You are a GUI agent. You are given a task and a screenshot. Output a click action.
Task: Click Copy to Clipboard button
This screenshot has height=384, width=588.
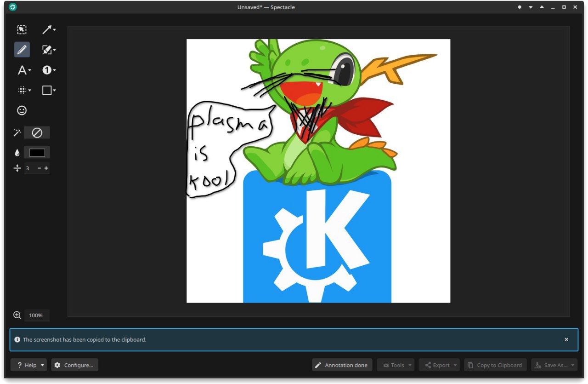[x=495, y=365]
